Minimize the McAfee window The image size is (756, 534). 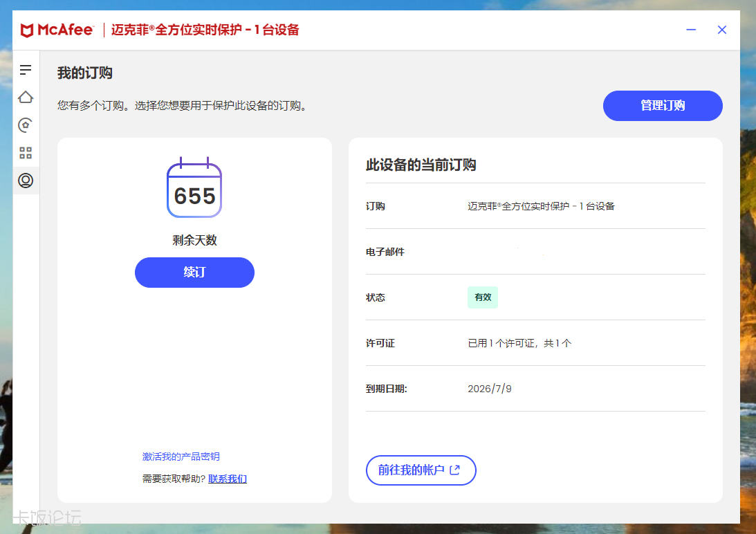pos(691,30)
